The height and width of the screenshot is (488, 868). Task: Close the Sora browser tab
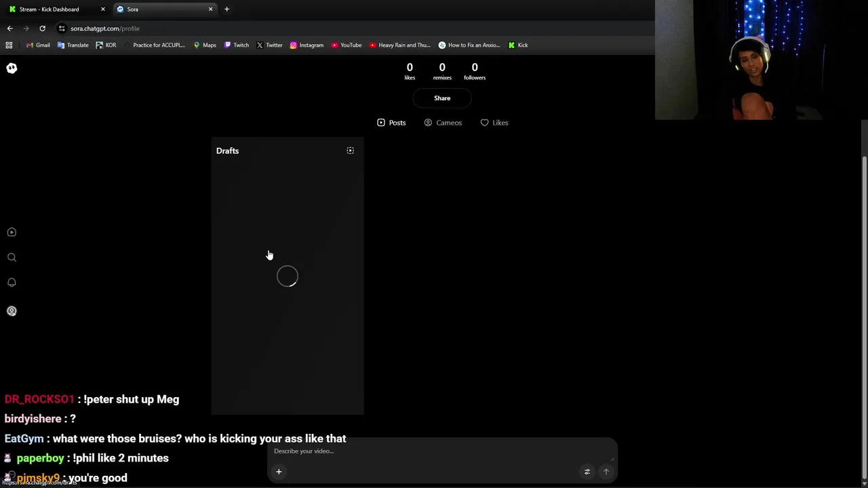[x=210, y=9]
